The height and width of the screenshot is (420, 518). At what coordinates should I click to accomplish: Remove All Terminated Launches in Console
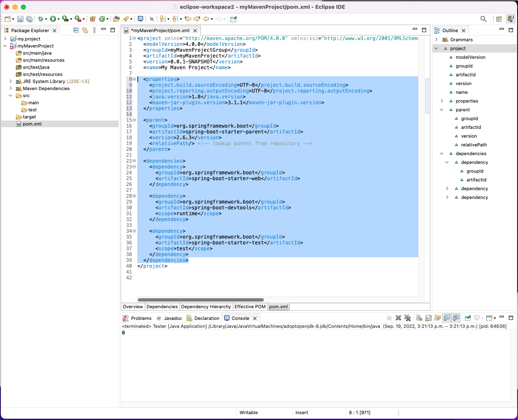point(408,318)
